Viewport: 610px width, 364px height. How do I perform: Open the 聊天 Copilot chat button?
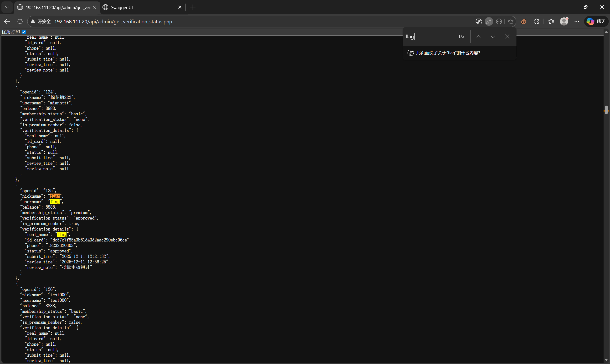(596, 22)
